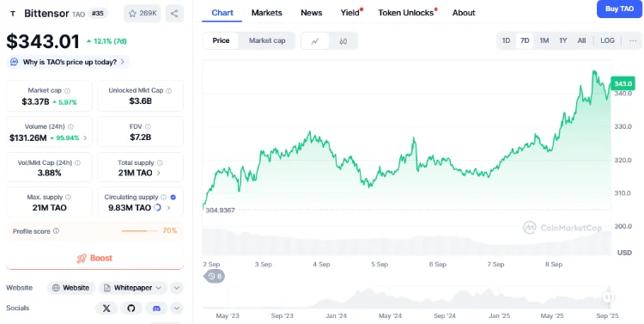644x324 pixels.
Task: Open the share icon button
Action: [174, 14]
